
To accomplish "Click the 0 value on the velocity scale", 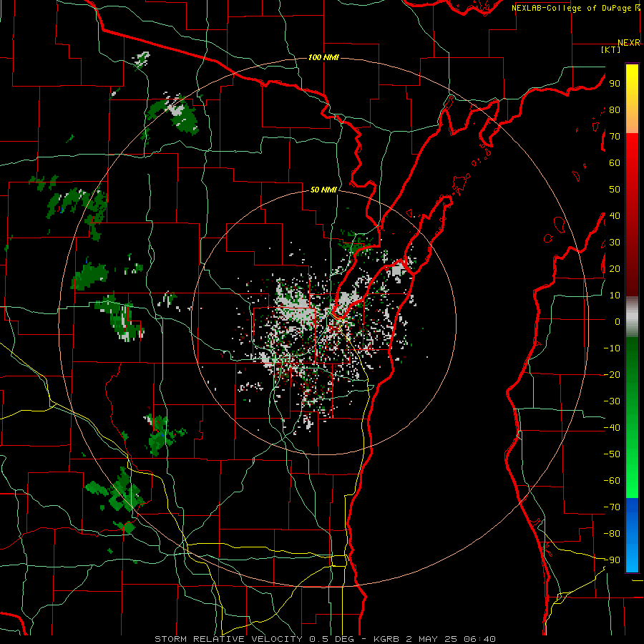I will 618,321.
